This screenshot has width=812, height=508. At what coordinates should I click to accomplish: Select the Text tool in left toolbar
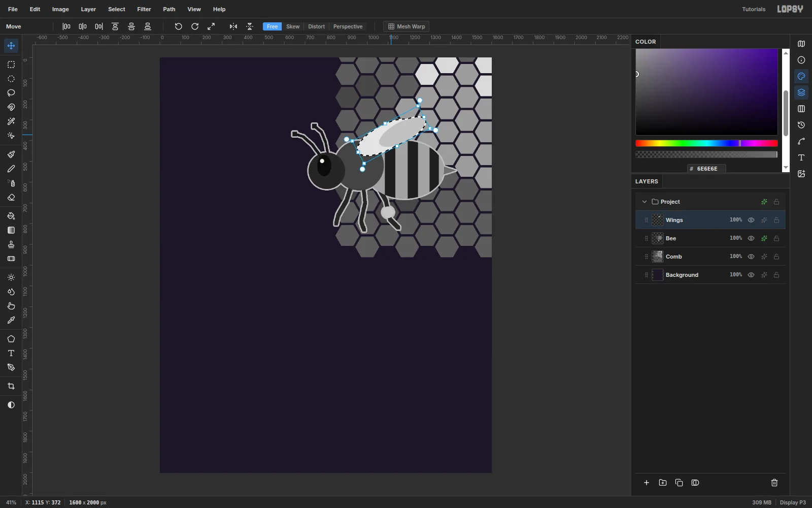(11, 353)
